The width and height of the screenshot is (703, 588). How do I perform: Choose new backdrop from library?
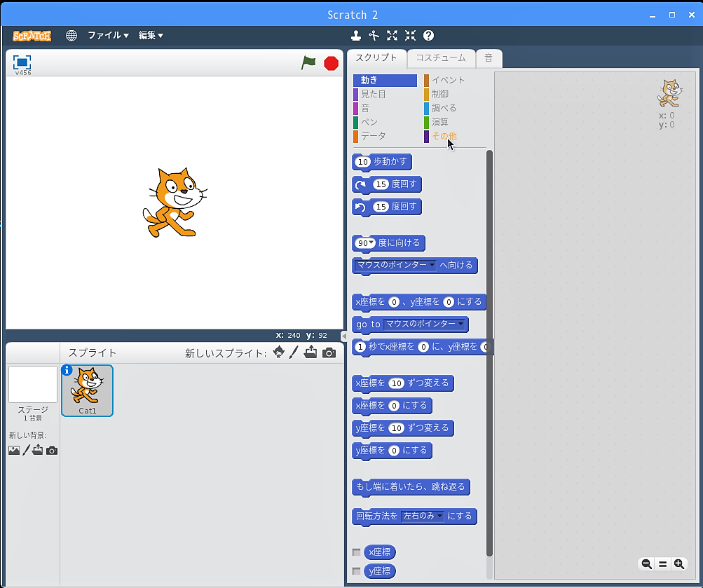(14, 450)
